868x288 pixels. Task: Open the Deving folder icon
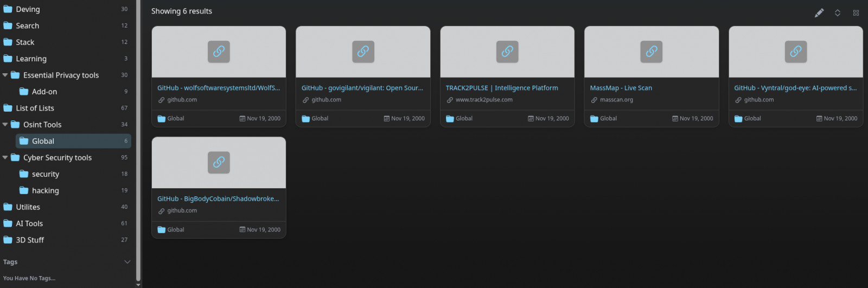pos(8,9)
